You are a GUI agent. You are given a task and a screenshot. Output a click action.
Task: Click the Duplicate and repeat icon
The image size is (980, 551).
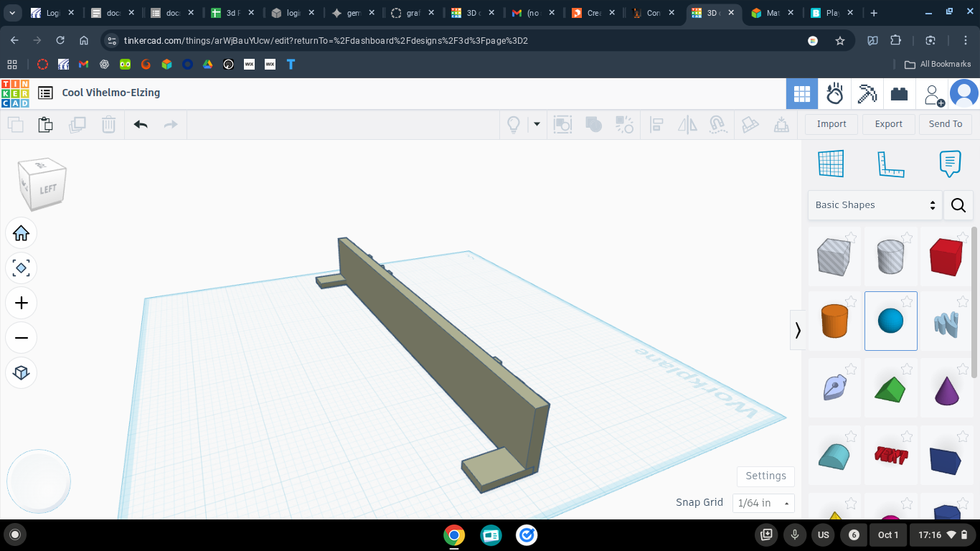(x=77, y=124)
